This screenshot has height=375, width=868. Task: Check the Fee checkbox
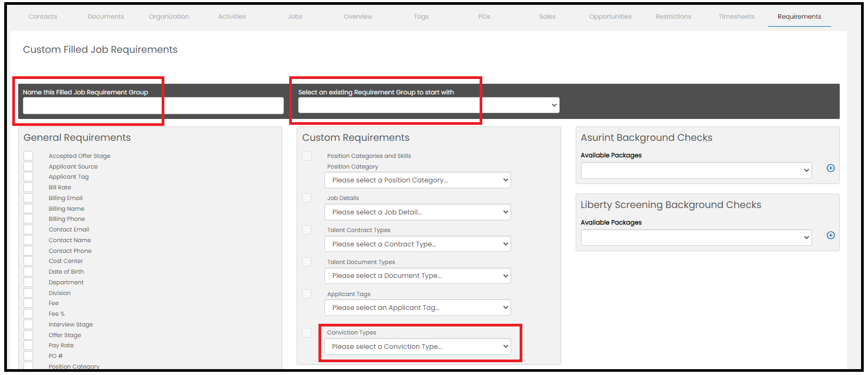click(x=28, y=303)
